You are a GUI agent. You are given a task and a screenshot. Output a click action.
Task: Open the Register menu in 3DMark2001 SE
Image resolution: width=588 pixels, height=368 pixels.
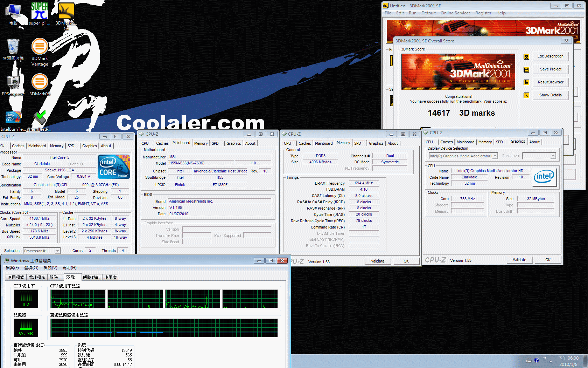[x=483, y=13]
